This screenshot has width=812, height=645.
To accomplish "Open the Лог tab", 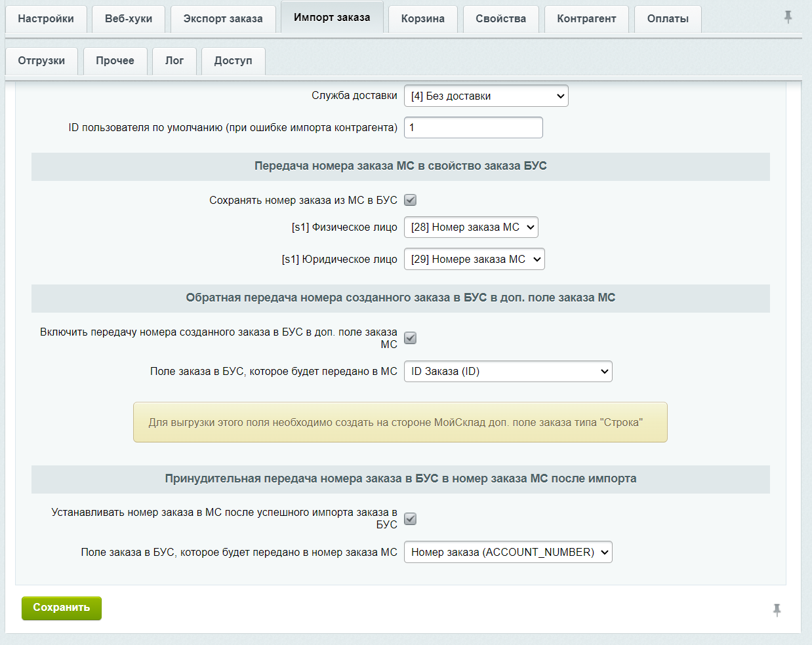I will [x=174, y=61].
